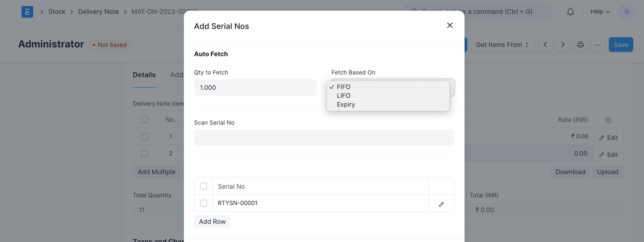Image resolution: width=644 pixels, height=242 pixels.
Task: Open the ellipsis menu icon
Action: coord(598,44)
